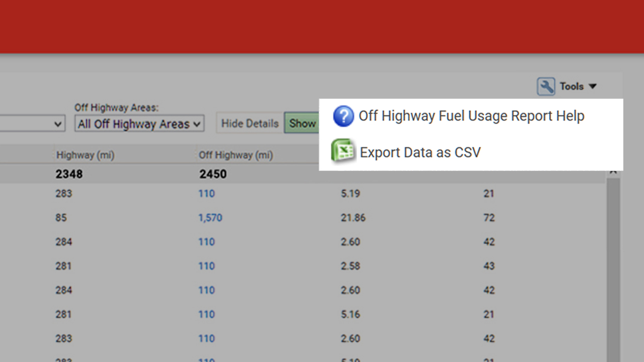Open the All Off Highway Areas dropdown
644x362 pixels.
click(x=139, y=124)
